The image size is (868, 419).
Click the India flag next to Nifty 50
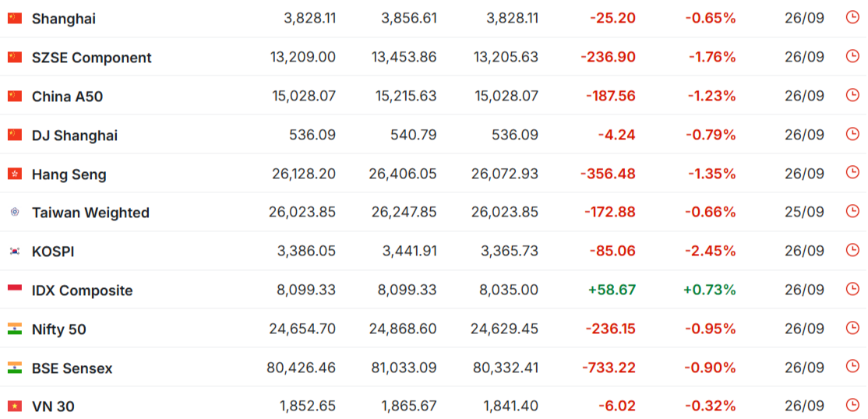(15, 329)
